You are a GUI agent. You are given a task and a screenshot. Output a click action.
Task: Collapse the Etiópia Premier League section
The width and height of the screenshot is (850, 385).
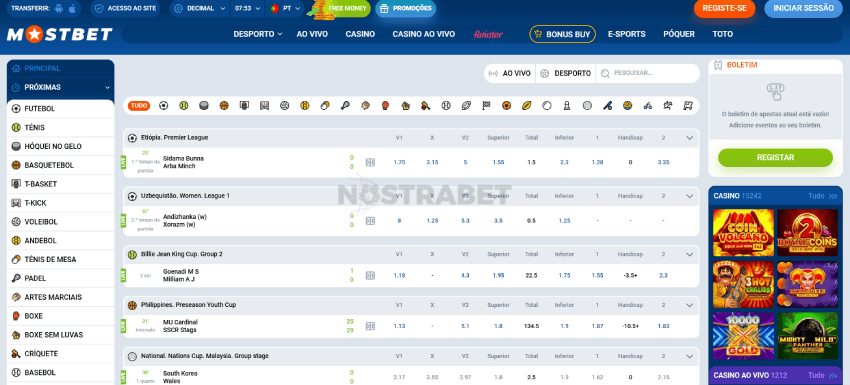(x=690, y=138)
